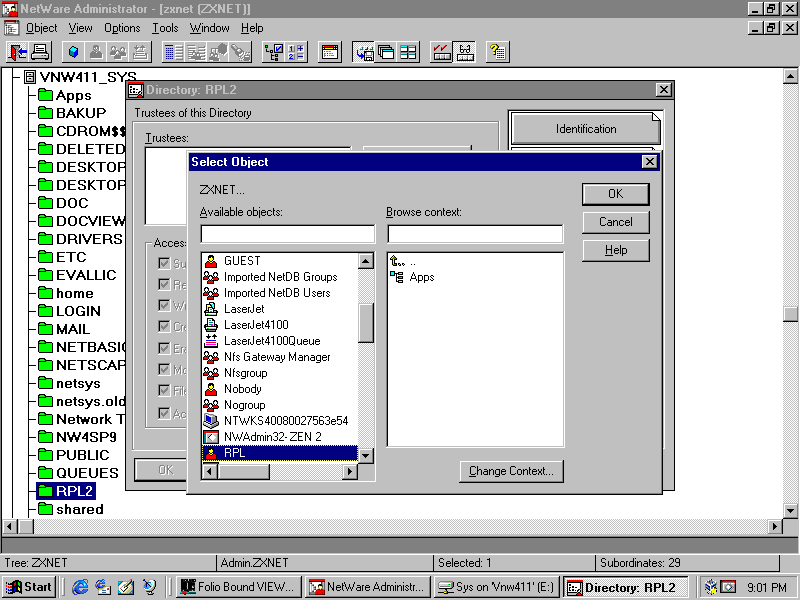The width and height of the screenshot is (800, 600).
Task: Click the Available objects vertical scrollbar thumb
Action: point(366,322)
